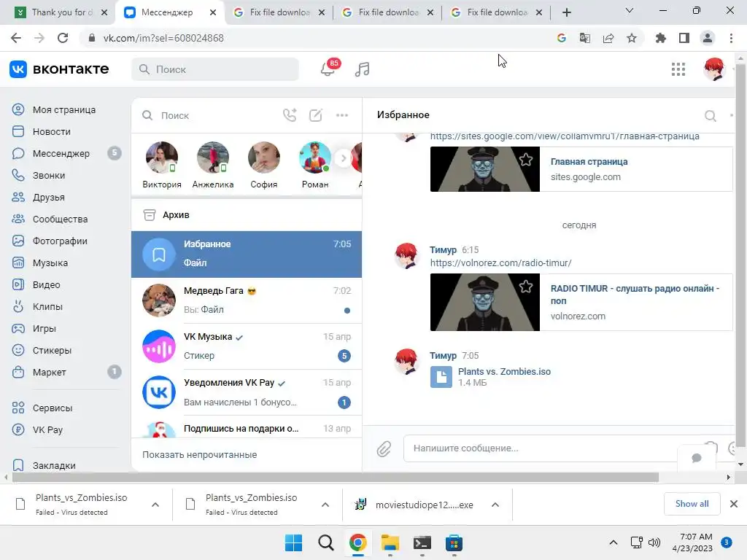Open volnorez.com/radio-timur link

[x=500, y=262]
